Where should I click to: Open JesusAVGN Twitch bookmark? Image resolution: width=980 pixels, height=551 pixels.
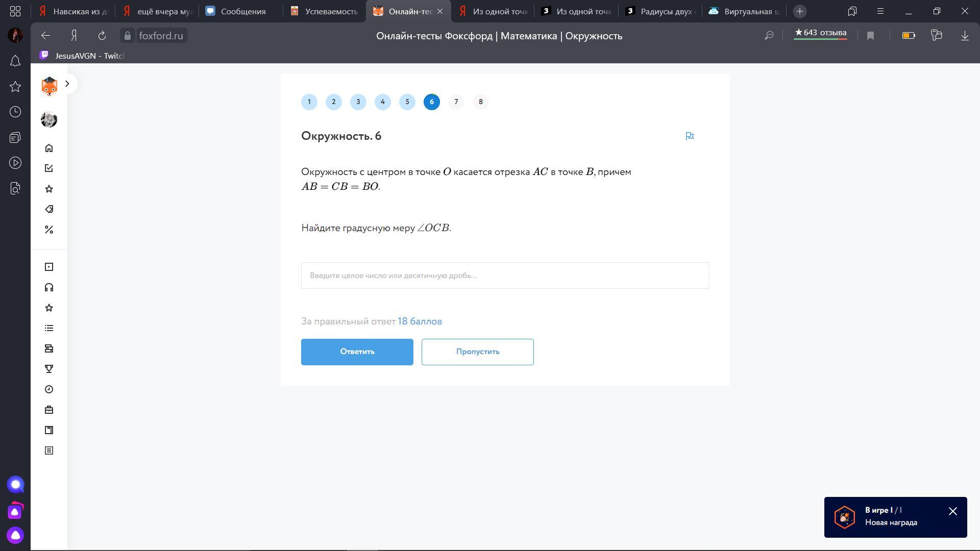82,56
